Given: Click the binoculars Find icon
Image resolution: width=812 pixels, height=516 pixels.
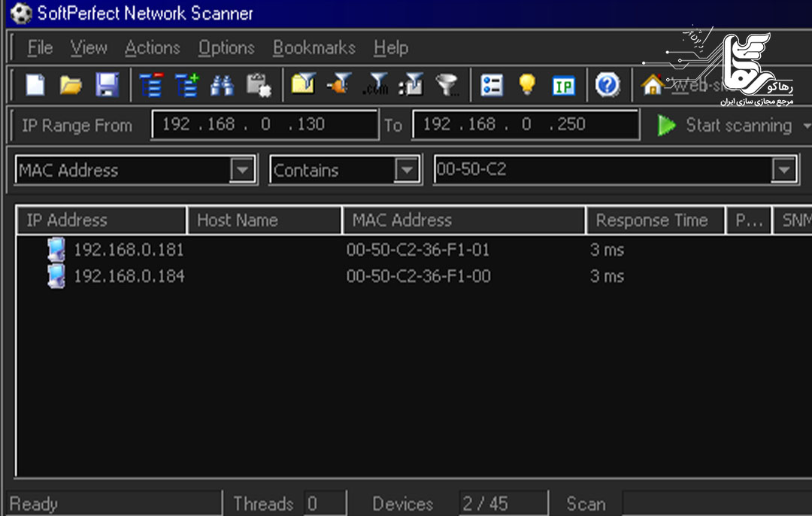Looking at the screenshot, I should [222, 85].
